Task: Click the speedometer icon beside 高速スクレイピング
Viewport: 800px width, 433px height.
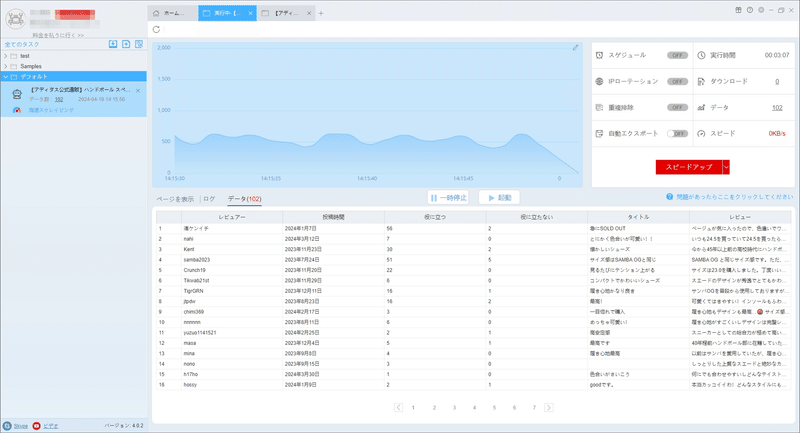Action: tap(17, 110)
